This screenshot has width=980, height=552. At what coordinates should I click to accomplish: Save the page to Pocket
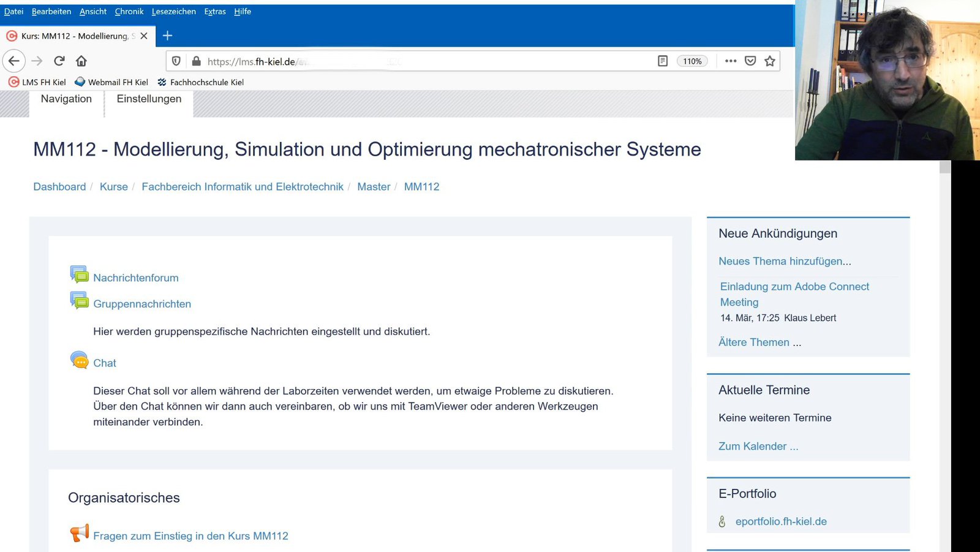coord(750,61)
